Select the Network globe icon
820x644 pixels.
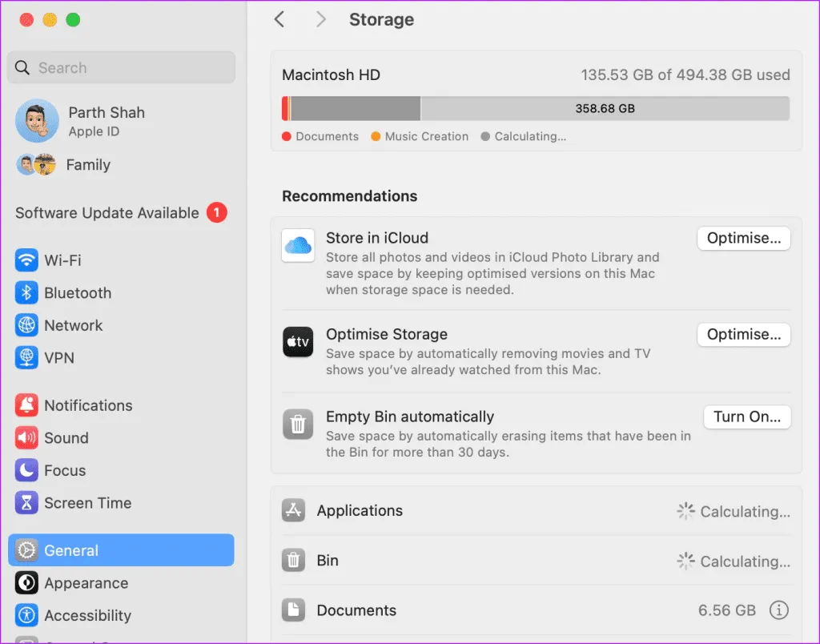point(26,325)
